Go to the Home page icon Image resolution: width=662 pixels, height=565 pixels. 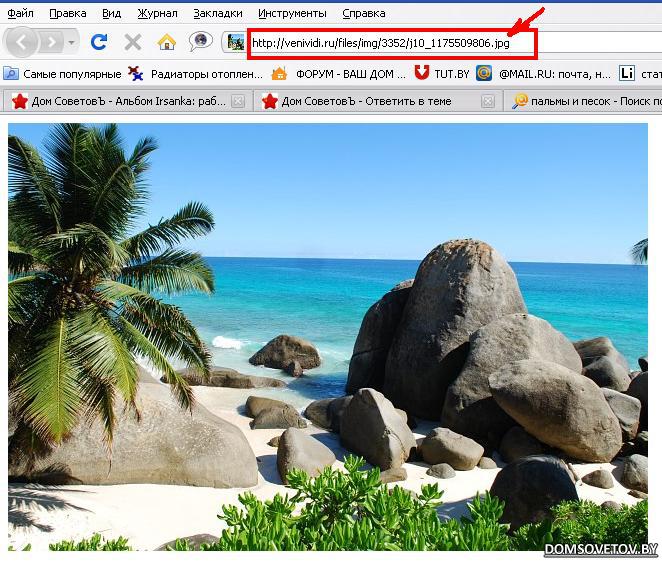pos(166,42)
